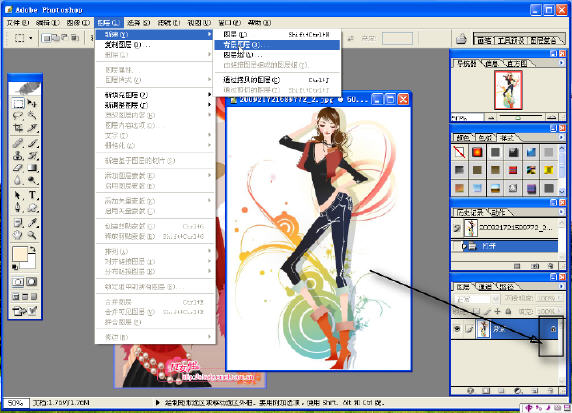Choose Subtract from Selection mode in options bar
Image resolution: width=572 pixels, height=413 pixels.
point(65,38)
